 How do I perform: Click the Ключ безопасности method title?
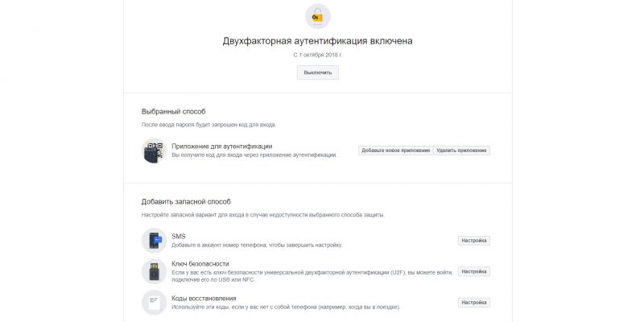pos(200,264)
